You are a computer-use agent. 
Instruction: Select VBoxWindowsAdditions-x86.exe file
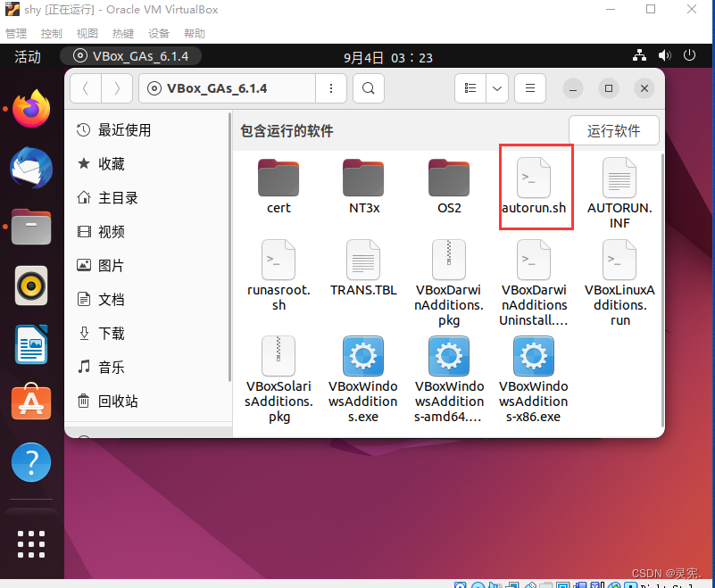pos(534,379)
